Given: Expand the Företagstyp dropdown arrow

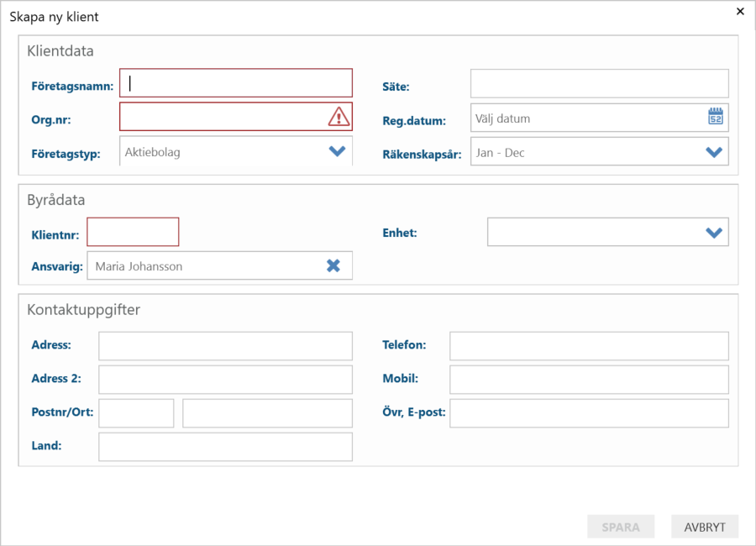Looking at the screenshot, I should (x=337, y=151).
